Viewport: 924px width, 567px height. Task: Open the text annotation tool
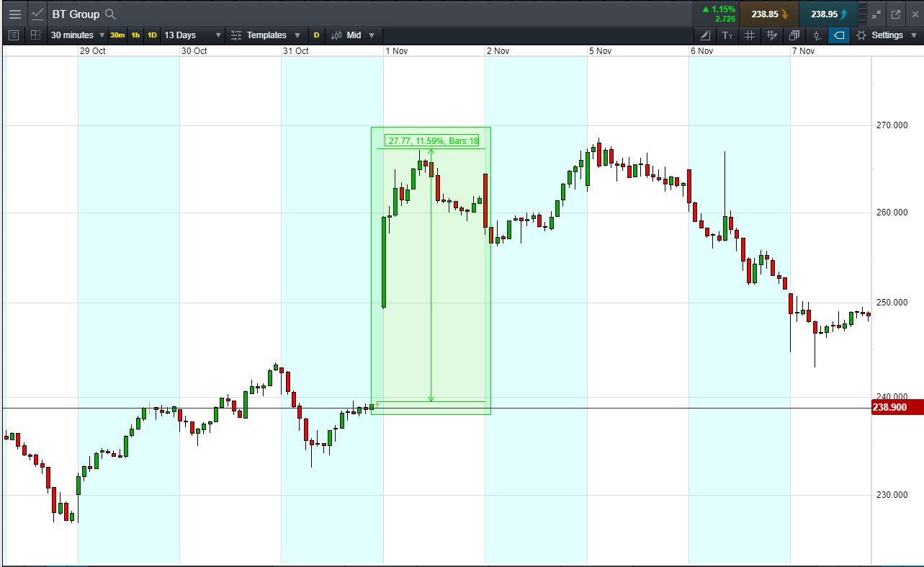[x=727, y=35]
